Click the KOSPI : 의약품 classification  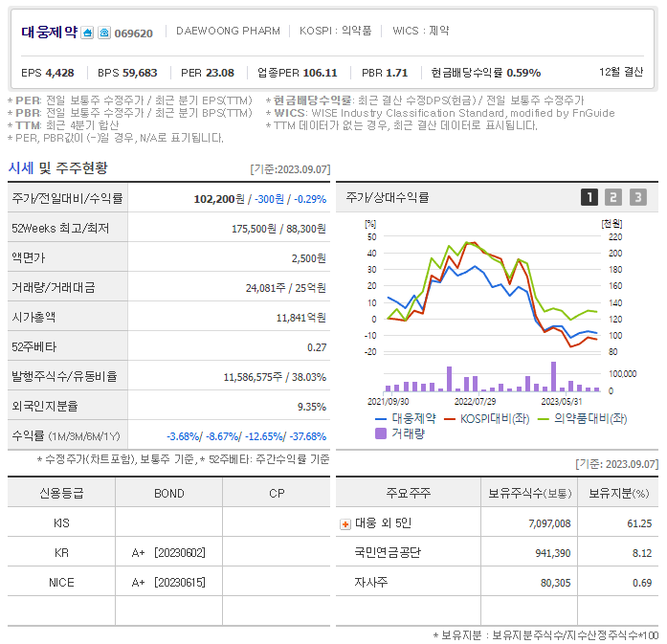(x=335, y=31)
